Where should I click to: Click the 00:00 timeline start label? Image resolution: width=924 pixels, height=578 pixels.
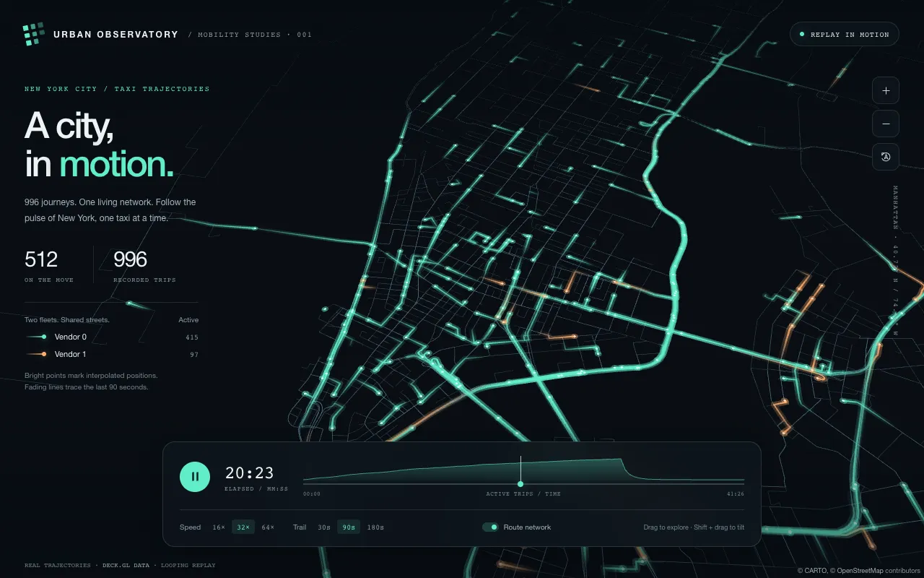pyautogui.click(x=312, y=494)
